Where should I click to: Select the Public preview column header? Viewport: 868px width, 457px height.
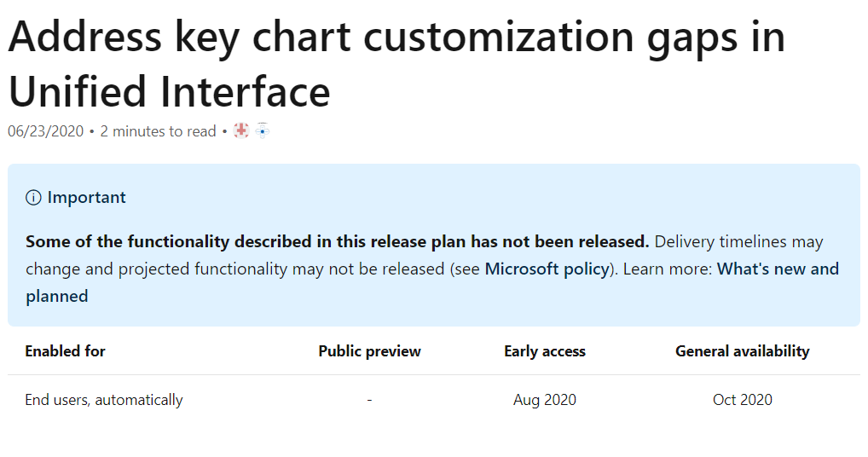[369, 351]
